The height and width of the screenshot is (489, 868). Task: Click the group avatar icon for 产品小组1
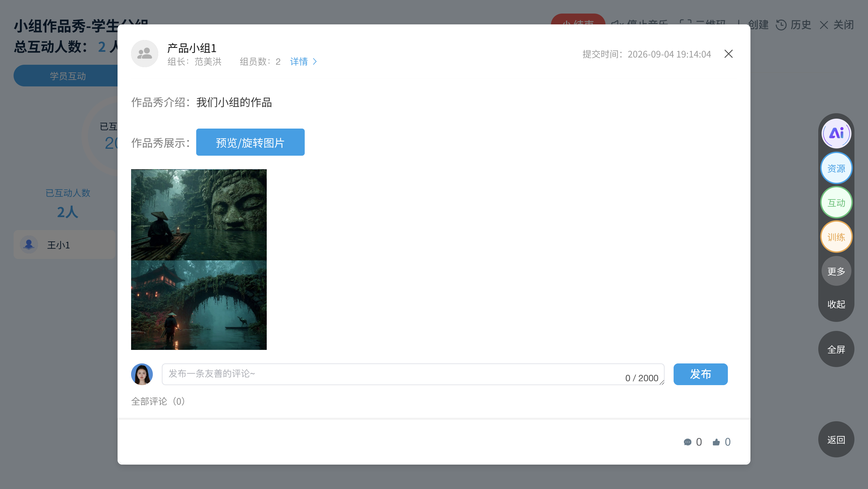145,54
